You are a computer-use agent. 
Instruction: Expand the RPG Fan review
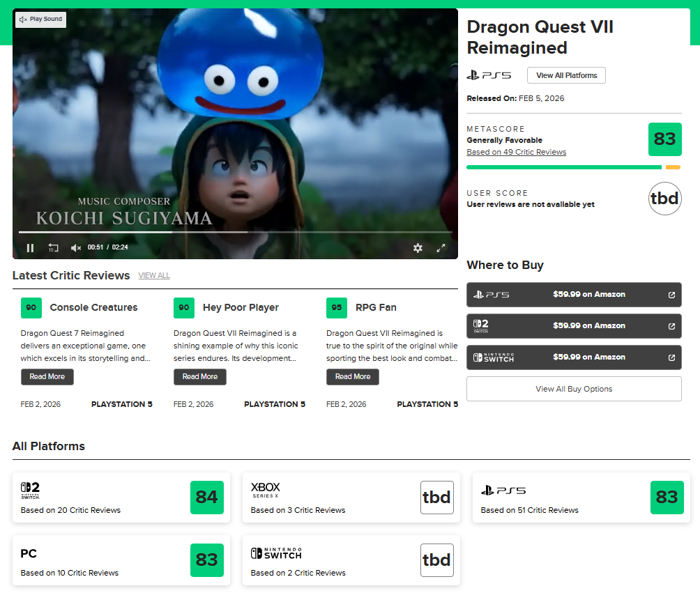[x=352, y=376]
